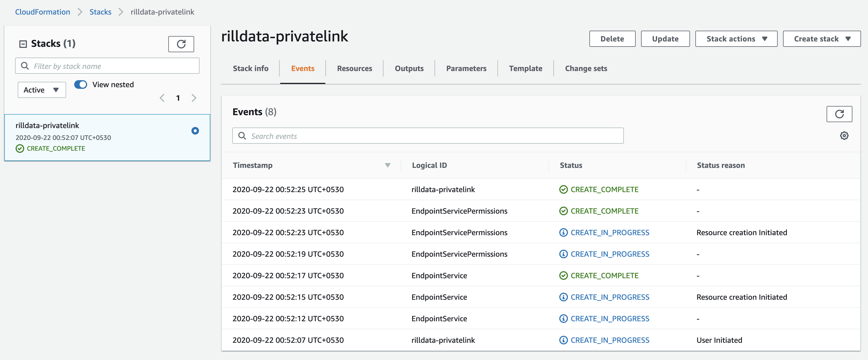Go to previous stacks page
This screenshot has height=360, width=868.
[162, 98]
